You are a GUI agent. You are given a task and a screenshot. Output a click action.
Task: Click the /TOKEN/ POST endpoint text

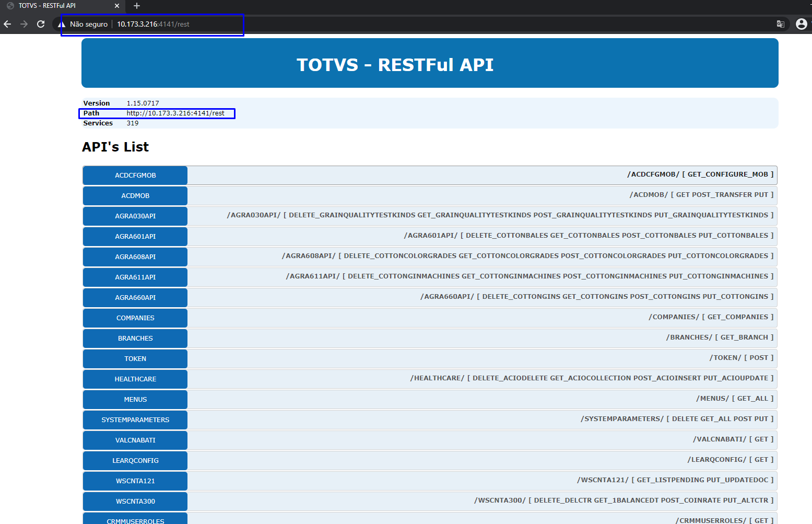pyautogui.click(x=742, y=358)
